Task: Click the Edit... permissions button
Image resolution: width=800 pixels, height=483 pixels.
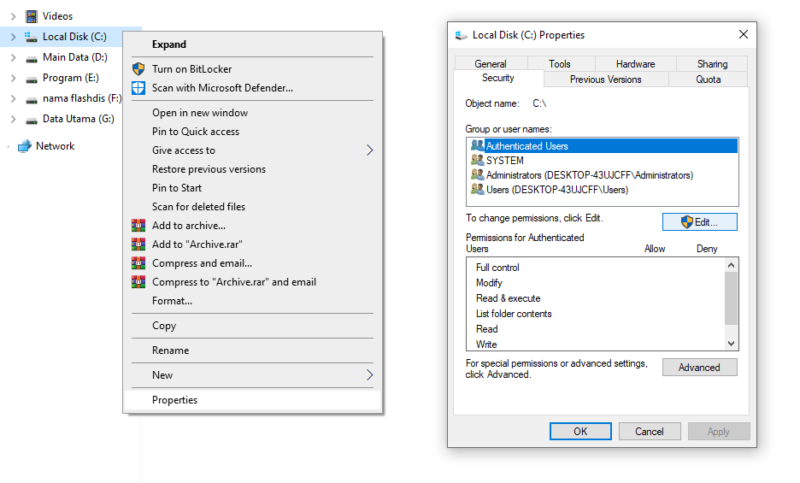Action: click(699, 222)
